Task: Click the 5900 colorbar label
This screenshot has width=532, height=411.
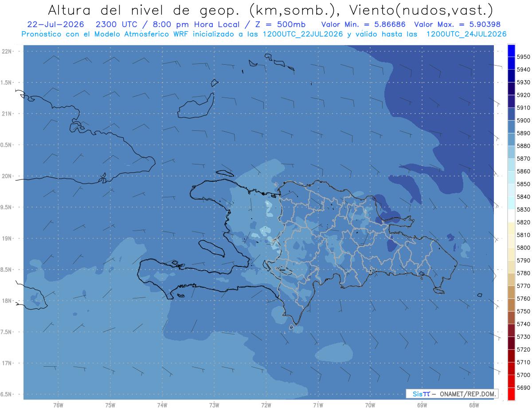Action: point(523,121)
